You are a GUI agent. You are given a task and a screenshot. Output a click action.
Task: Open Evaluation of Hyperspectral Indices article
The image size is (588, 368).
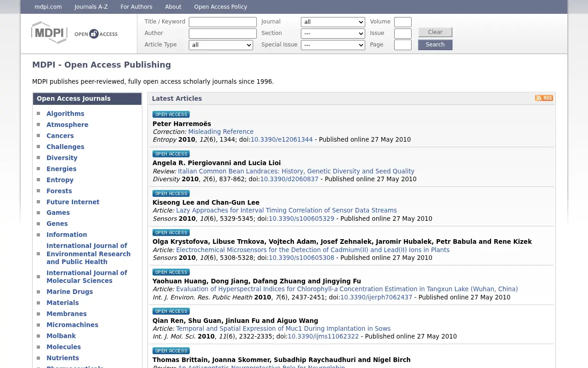coord(347,289)
